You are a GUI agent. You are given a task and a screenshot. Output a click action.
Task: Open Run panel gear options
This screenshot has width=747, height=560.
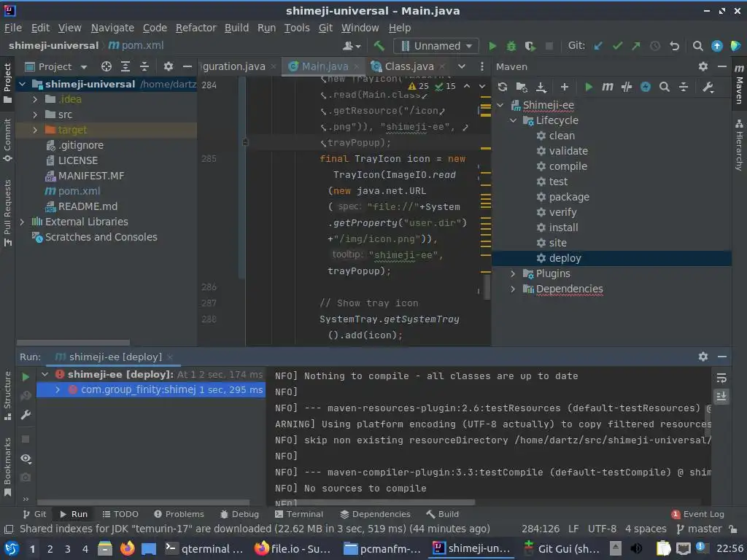point(703,357)
